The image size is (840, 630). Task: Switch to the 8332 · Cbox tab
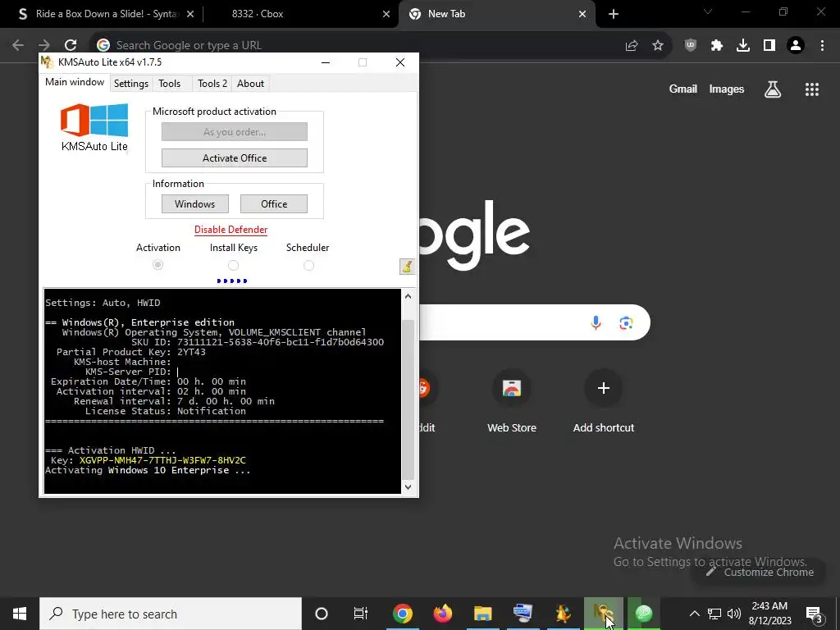pos(257,14)
